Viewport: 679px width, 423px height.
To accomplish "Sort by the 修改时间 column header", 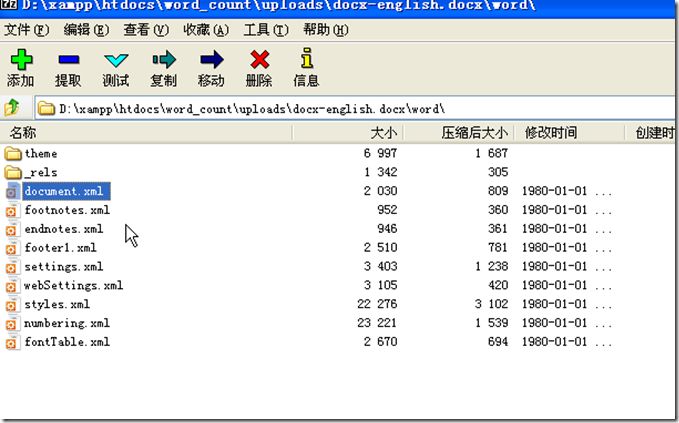I will click(x=569, y=133).
